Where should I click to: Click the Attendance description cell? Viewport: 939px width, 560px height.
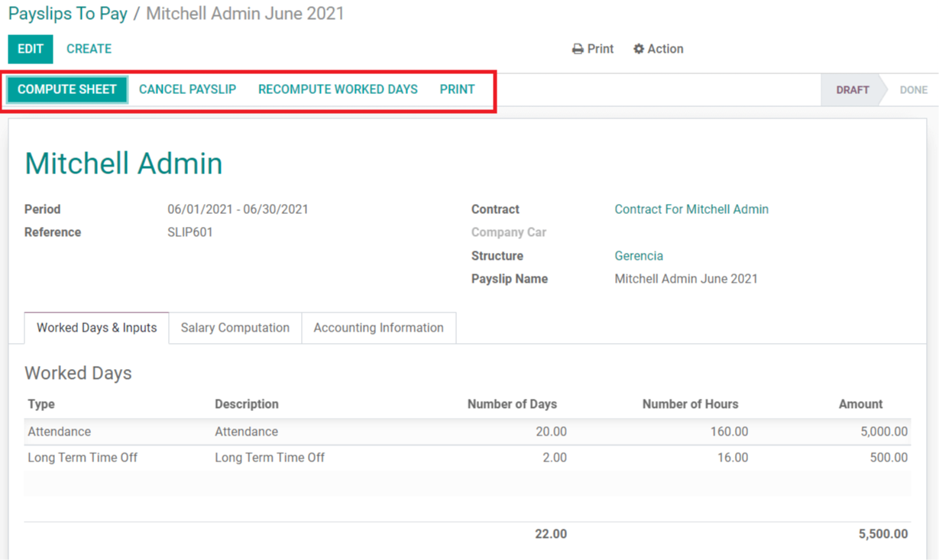[246, 432]
